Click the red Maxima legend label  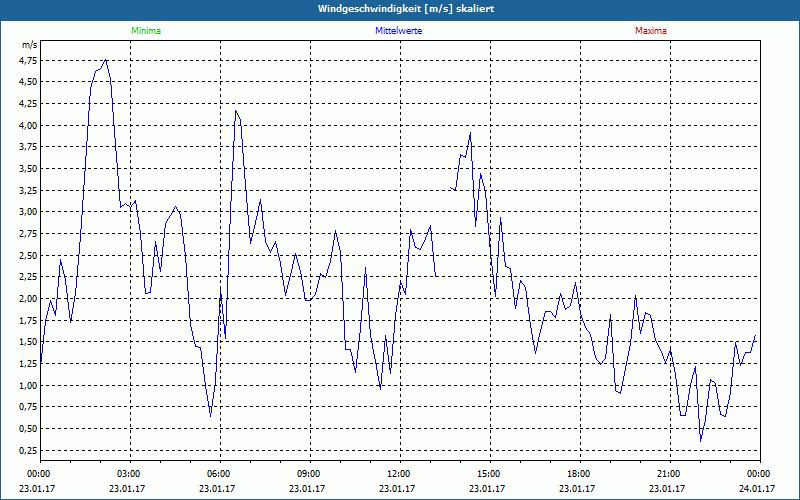pos(651,31)
